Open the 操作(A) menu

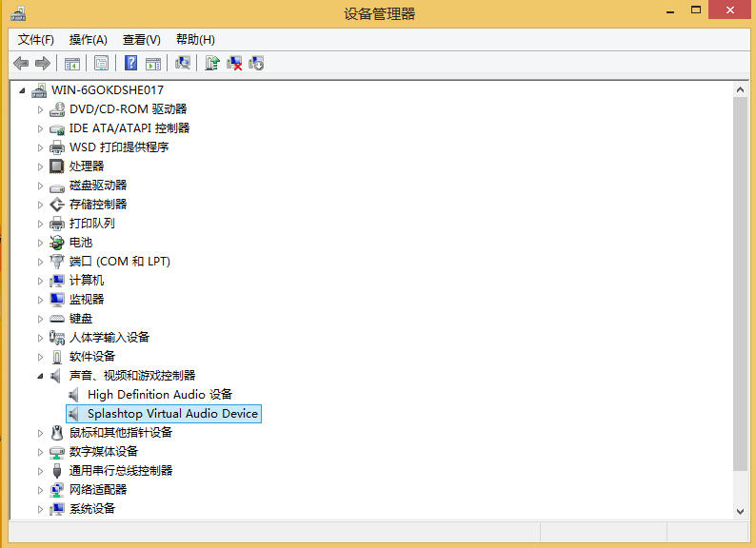[88, 39]
